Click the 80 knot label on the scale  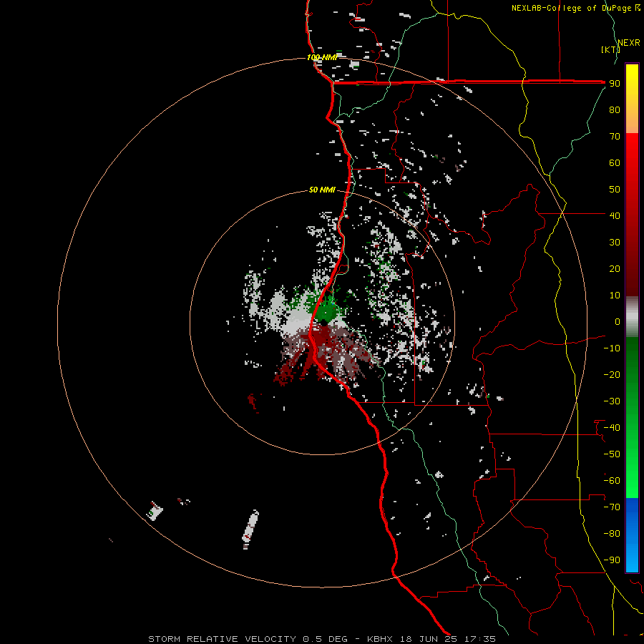click(x=615, y=109)
